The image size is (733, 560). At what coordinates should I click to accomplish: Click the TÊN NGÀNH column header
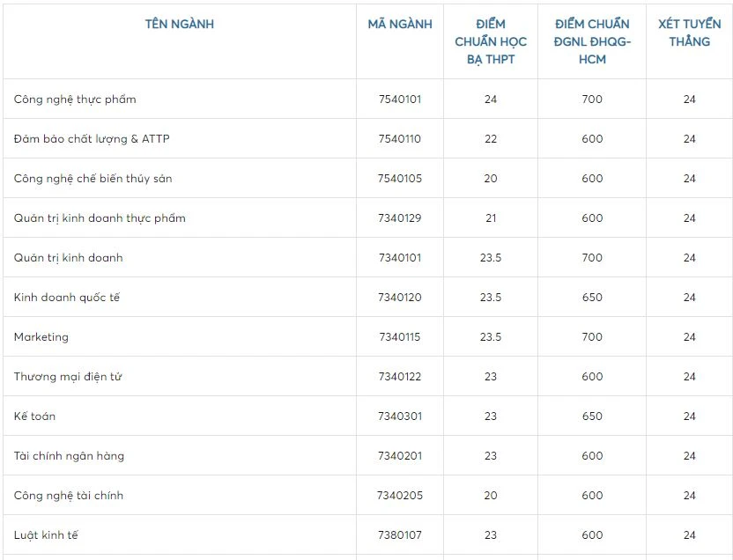tap(180, 25)
